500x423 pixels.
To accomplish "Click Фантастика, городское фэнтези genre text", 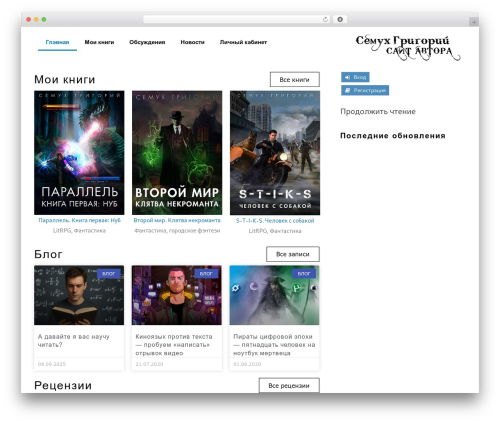I will [x=177, y=230].
